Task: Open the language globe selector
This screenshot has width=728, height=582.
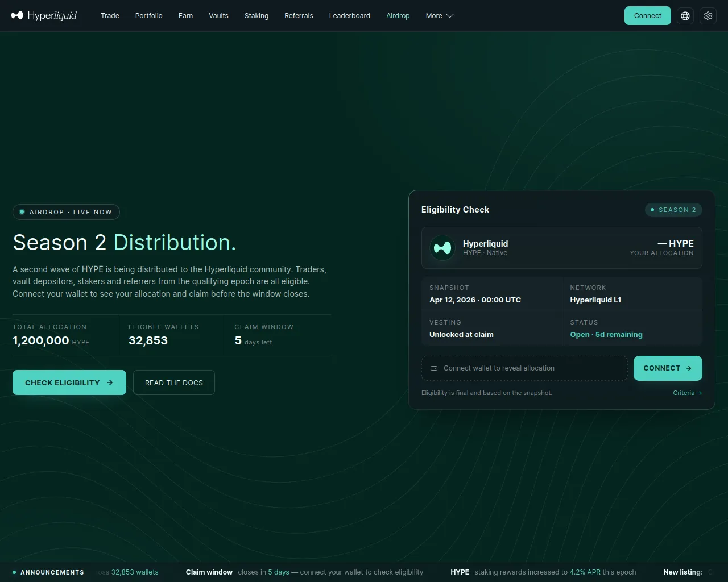Action: 685,16
